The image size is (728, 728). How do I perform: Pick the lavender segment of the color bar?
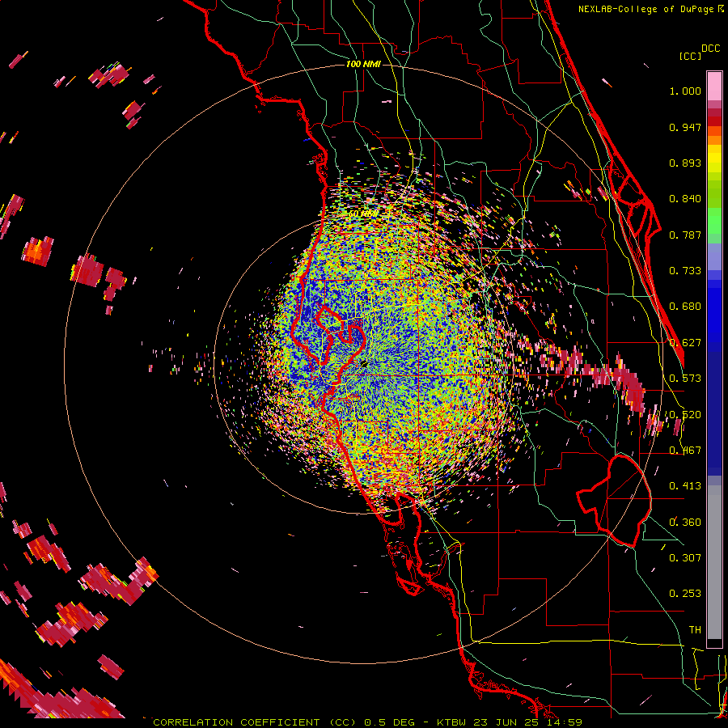[x=714, y=256]
